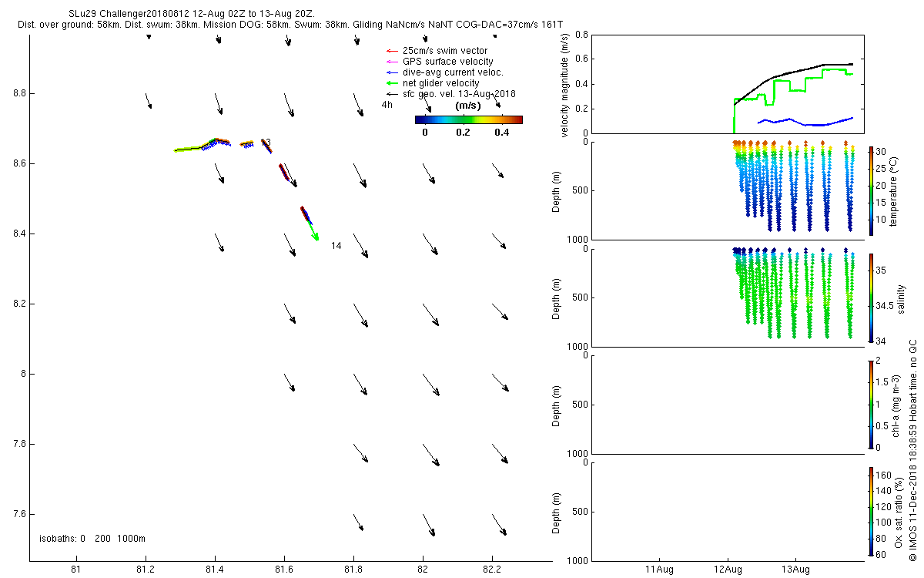The height and width of the screenshot is (578, 924).
Task: Click the '30' tick on the temperature colorbar
Action: 882,152
